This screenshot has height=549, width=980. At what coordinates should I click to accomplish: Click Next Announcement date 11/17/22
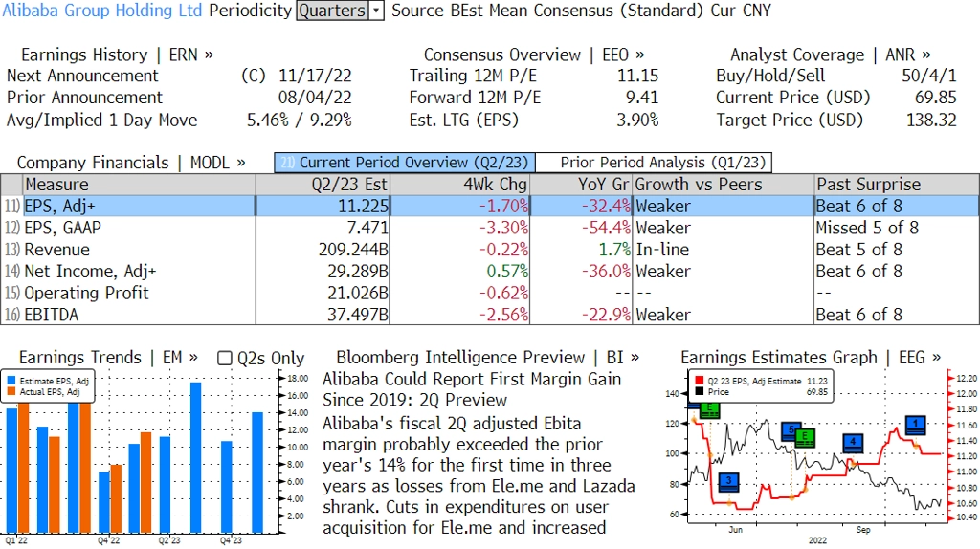[315, 77]
